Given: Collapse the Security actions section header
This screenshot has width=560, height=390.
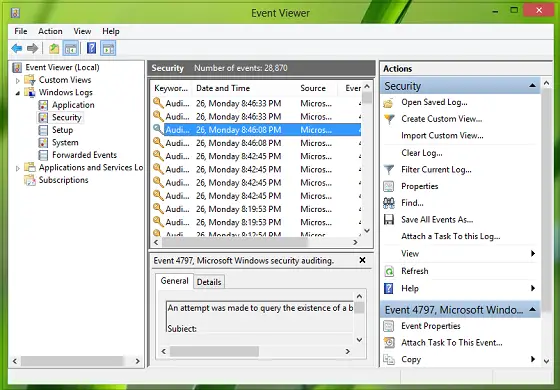Looking at the screenshot, I should [532, 86].
